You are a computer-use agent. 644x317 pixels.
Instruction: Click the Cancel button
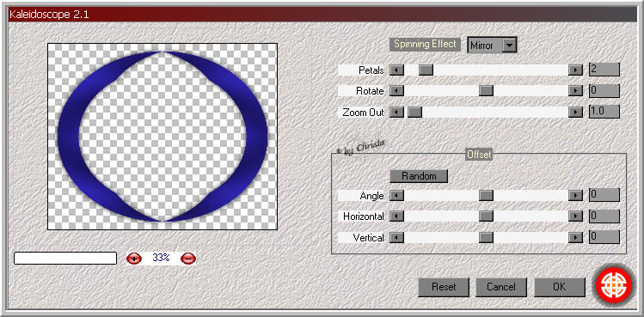(501, 287)
